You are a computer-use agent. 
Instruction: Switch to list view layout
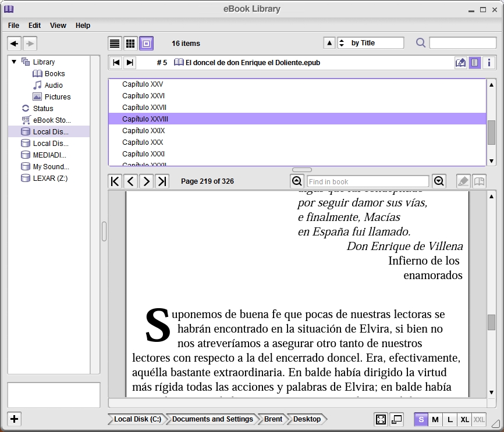115,43
